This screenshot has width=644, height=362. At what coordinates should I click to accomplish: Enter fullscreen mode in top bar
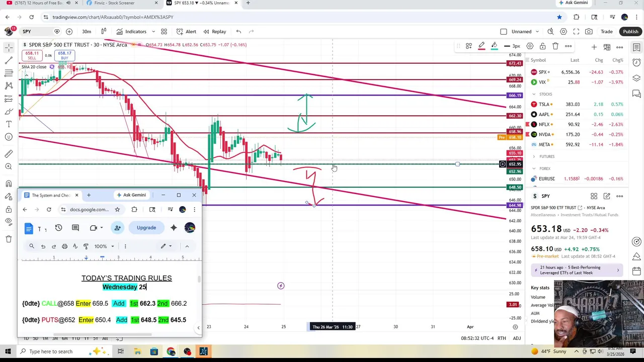[x=576, y=32]
